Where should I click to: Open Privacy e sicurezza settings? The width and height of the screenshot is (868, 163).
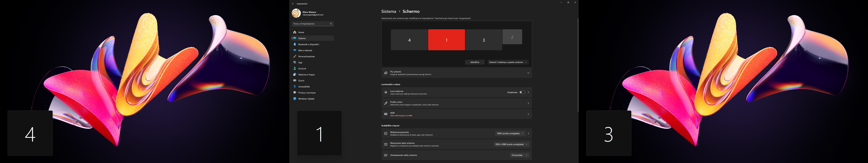313,93
